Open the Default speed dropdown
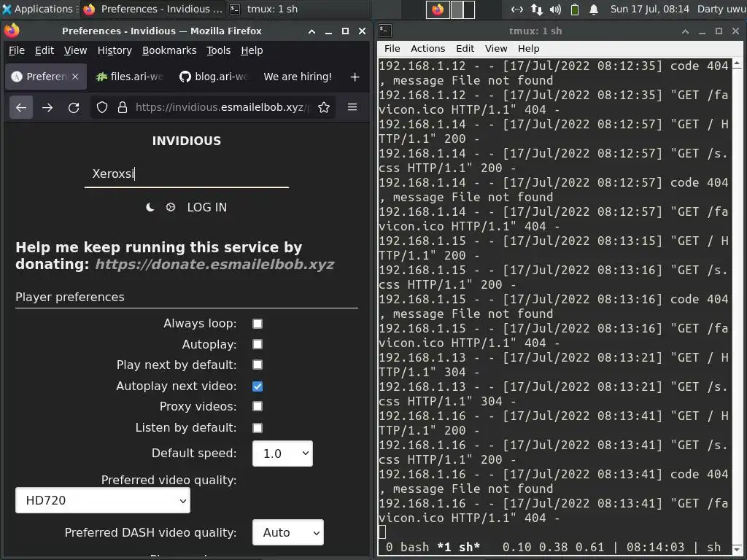747x560 pixels. pyautogui.click(x=282, y=454)
